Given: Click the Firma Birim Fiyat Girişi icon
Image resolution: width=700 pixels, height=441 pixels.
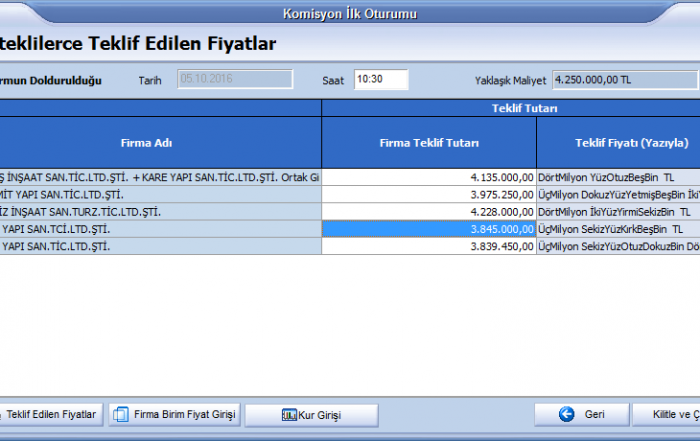Looking at the screenshot, I should pos(121,414).
